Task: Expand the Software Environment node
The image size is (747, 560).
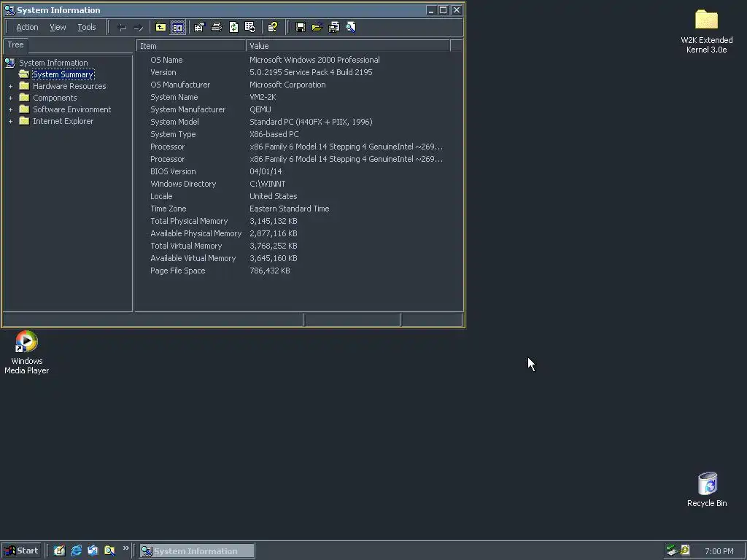Action: [x=10, y=109]
